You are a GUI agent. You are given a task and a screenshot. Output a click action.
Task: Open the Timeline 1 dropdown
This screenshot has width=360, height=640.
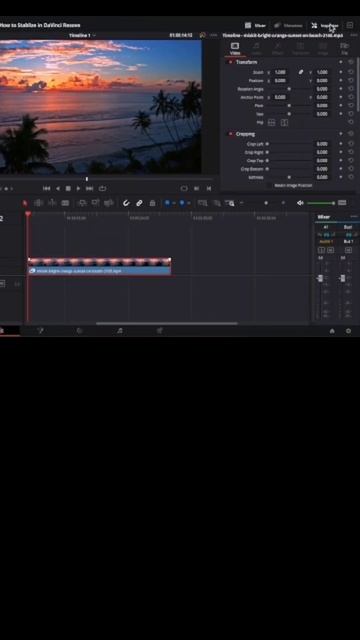(82, 36)
